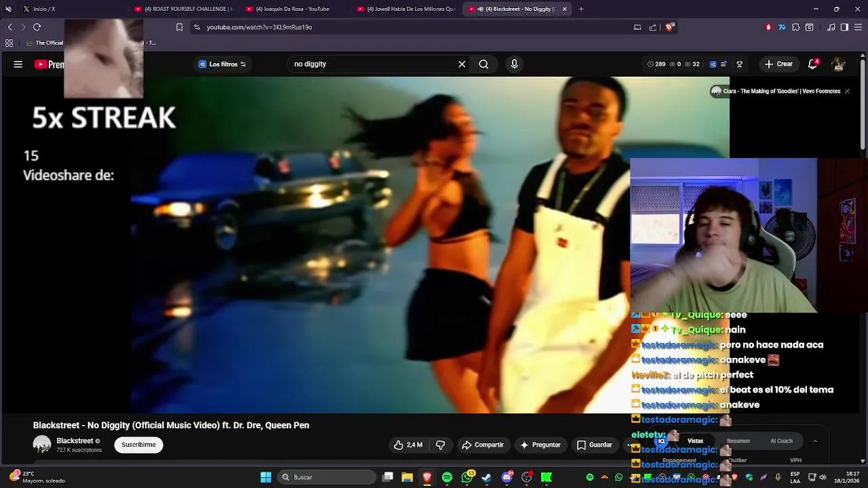The height and width of the screenshot is (488, 868).
Task: Open the Brave main menu
Action: pos(859,27)
